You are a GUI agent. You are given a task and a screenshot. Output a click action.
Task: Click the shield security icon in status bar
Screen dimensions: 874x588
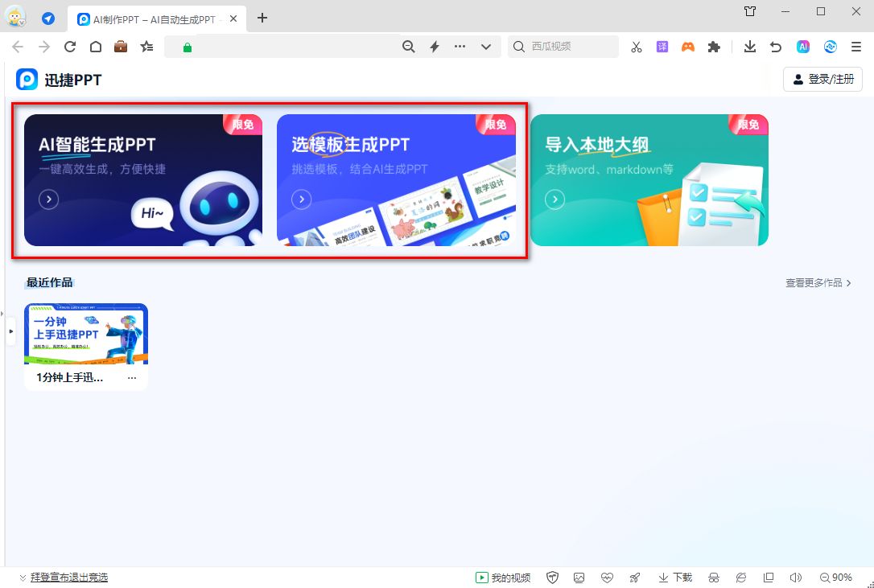[x=552, y=578]
